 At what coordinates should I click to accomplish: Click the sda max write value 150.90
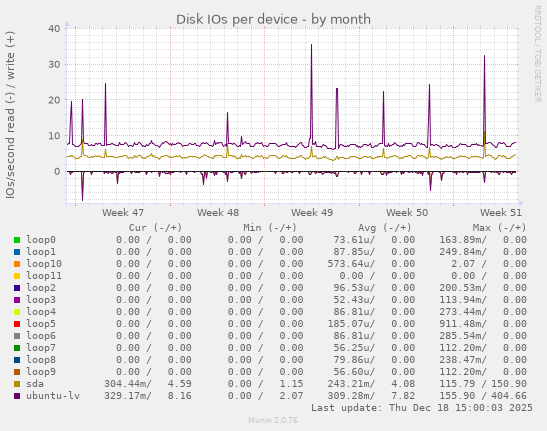(509, 384)
